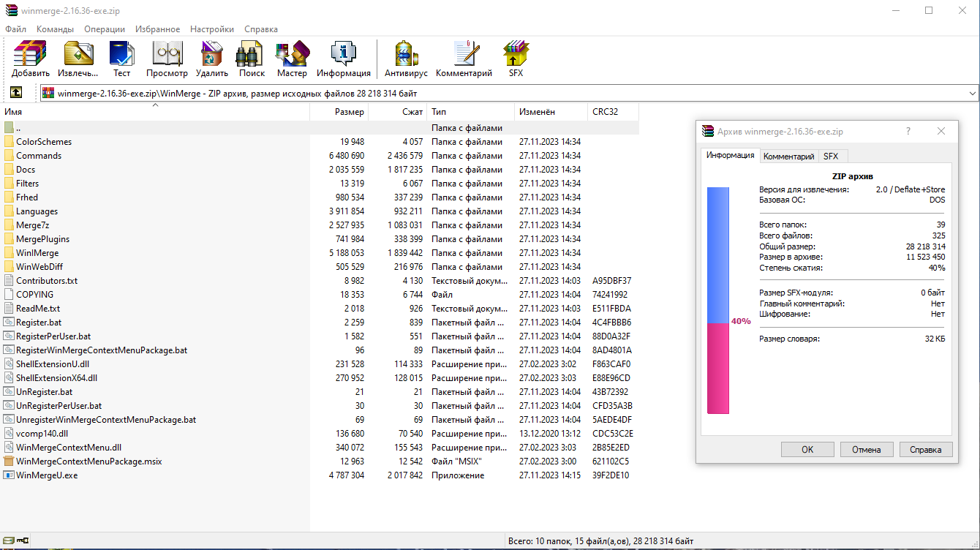The width and height of the screenshot is (980, 550).
Task: Go up one folder via arrow icon
Action: pos(16,93)
